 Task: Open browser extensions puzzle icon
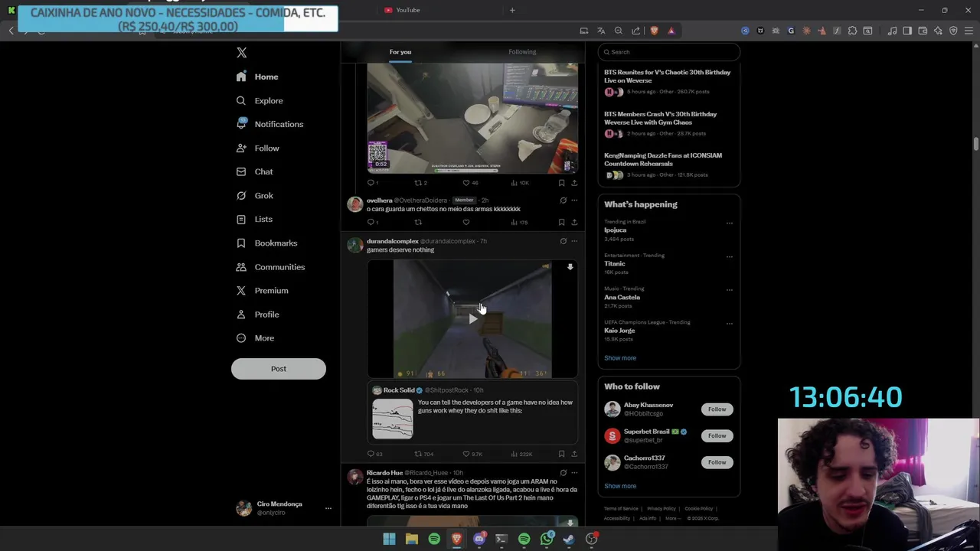[x=852, y=31]
